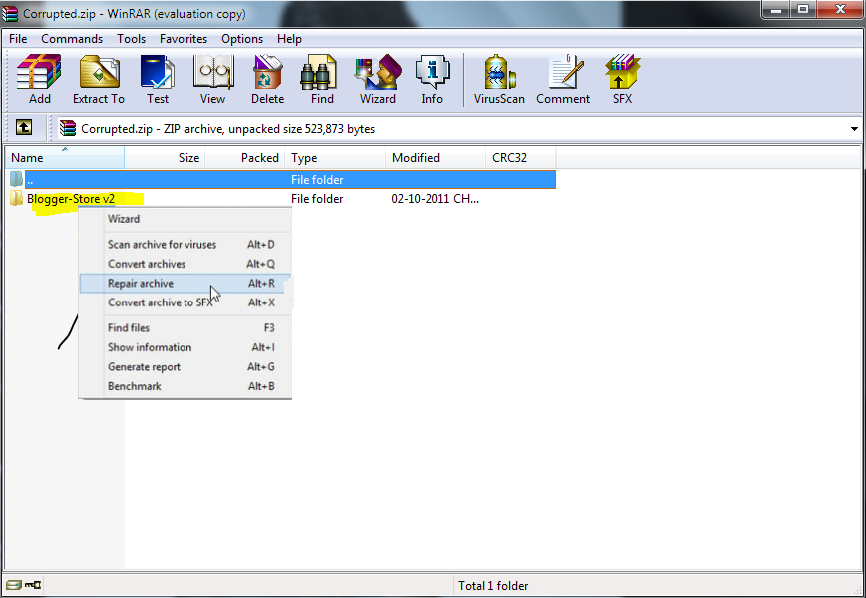Screen dimensions: 866x598
Task: Open the Blogger-Store v2 folder
Action: (72, 199)
